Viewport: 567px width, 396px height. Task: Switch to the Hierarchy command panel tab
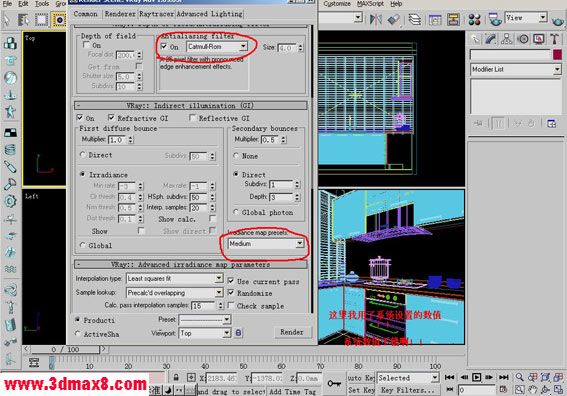[x=507, y=39]
